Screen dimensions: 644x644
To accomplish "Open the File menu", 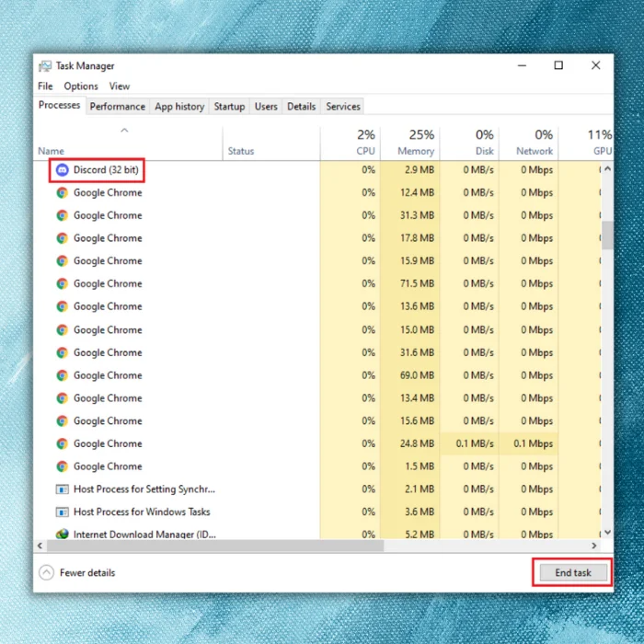I will (45, 86).
